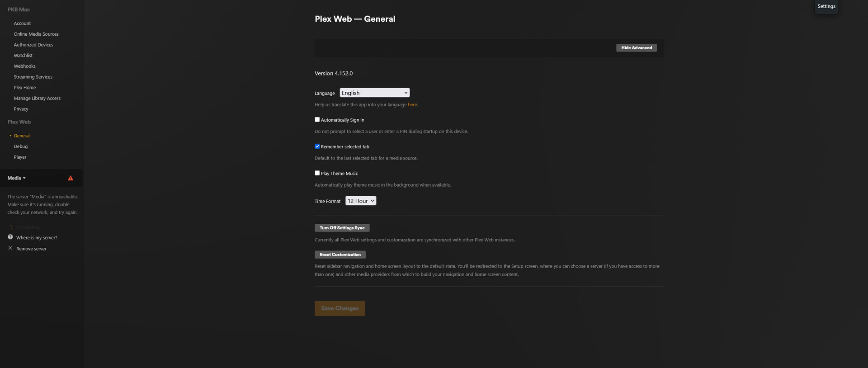868x368 pixels.
Task: Click the 'Where is my server?' link
Action: tap(37, 238)
